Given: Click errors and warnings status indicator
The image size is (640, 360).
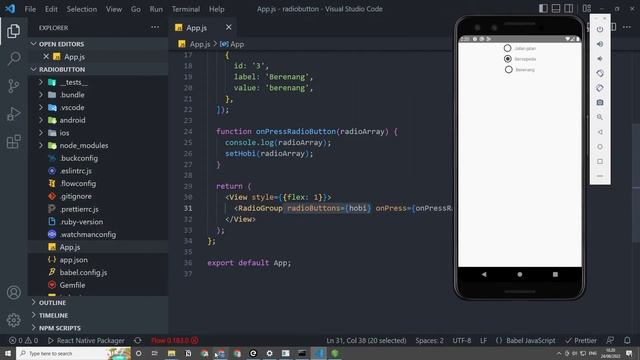Looking at the screenshot, I should (24, 340).
